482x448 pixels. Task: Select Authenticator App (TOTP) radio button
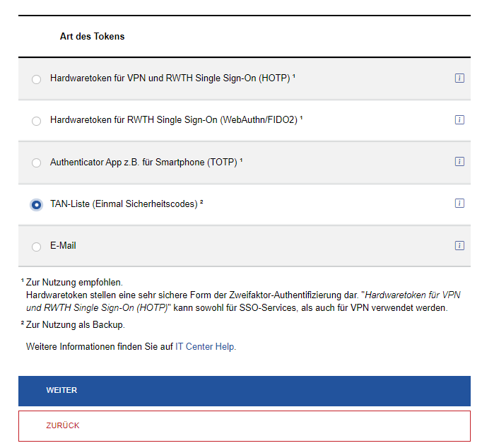click(37, 163)
